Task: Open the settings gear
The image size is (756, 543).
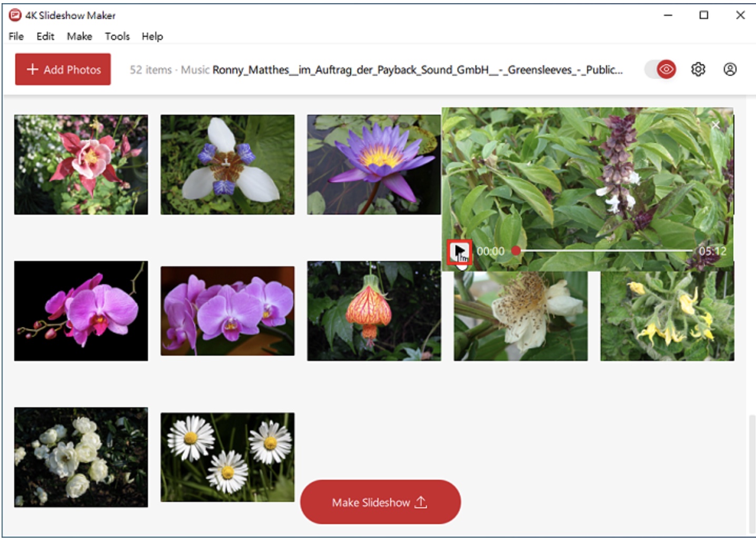Action: (698, 69)
